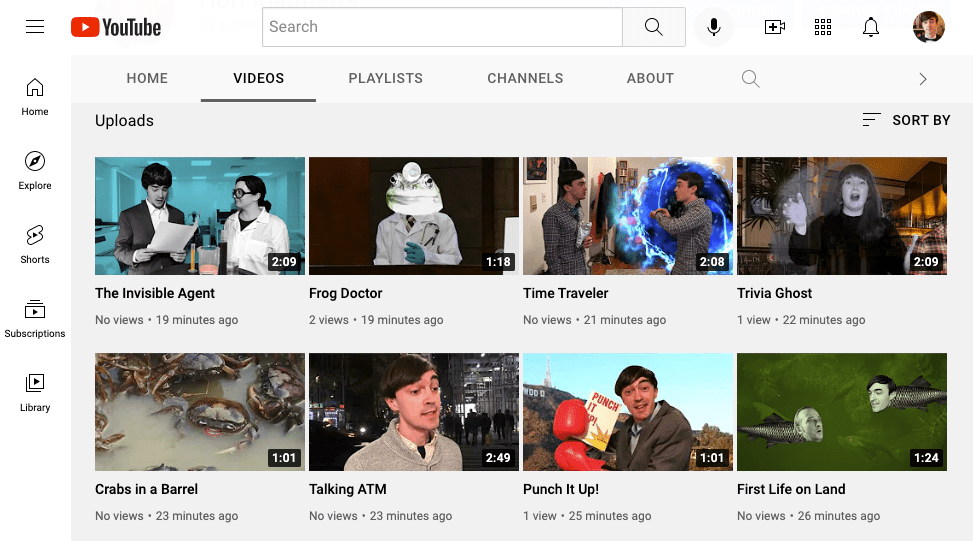Show notifications bell
This screenshot has height=541, width=973.
(871, 27)
